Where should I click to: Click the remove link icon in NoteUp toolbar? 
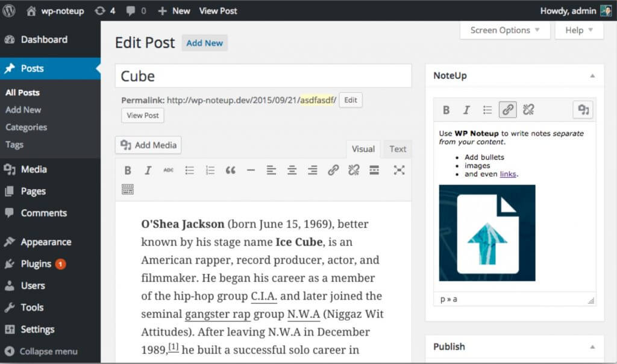pyautogui.click(x=528, y=110)
